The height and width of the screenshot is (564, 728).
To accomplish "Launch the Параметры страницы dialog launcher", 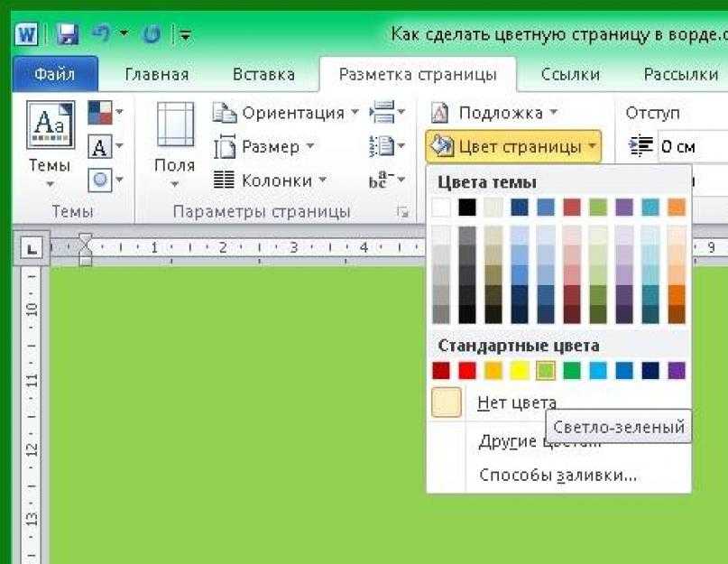I will (402, 212).
